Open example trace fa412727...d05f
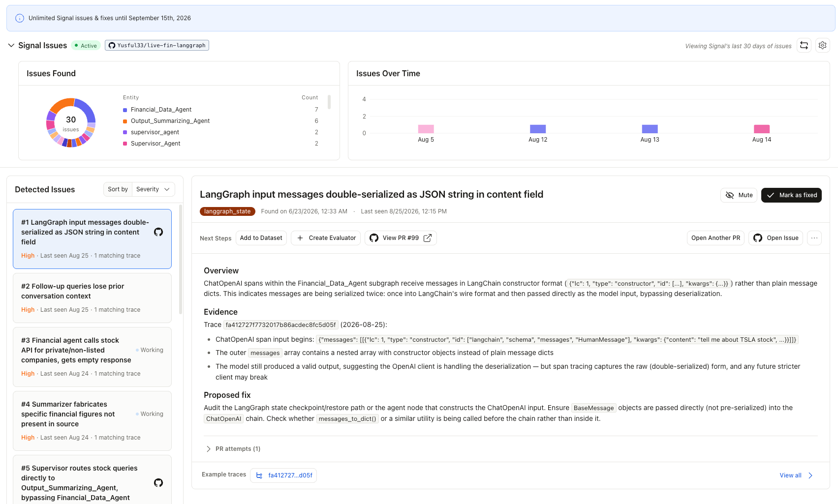Image resolution: width=838 pixels, height=504 pixels. click(x=283, y=475)
